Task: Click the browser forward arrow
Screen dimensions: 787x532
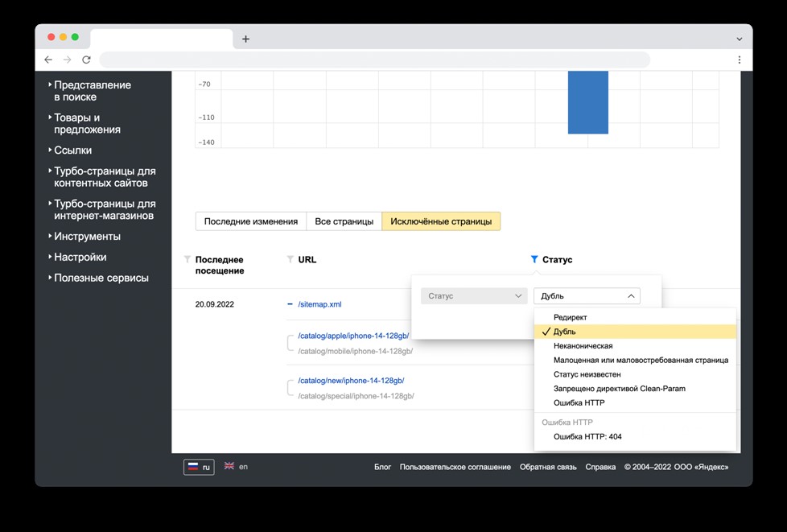Action: pyautogui.click(x=68, y=60)
